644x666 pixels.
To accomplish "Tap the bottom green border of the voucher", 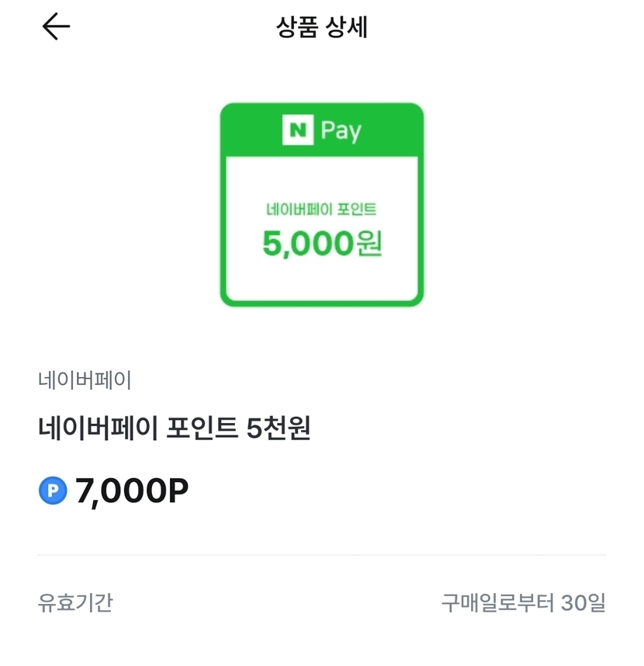I will [322, 301].
